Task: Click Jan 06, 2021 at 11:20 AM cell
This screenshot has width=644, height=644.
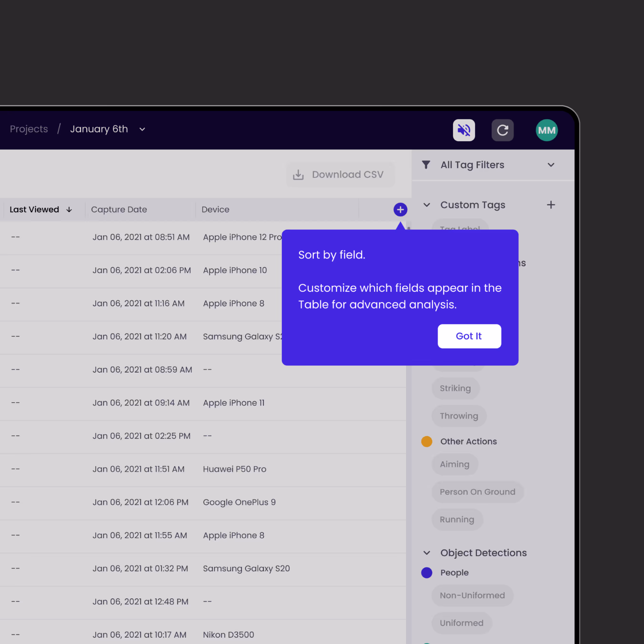Action: tap(140, 337)
